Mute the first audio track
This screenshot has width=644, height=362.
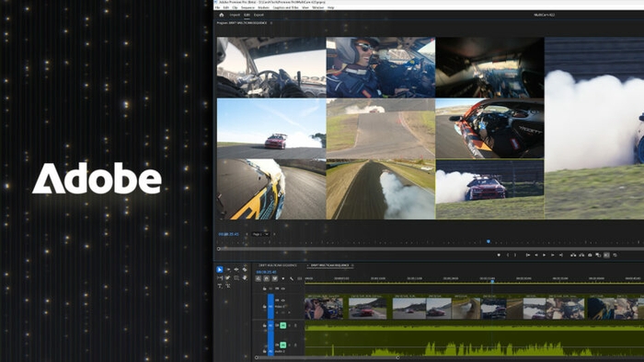pos(282,325)
